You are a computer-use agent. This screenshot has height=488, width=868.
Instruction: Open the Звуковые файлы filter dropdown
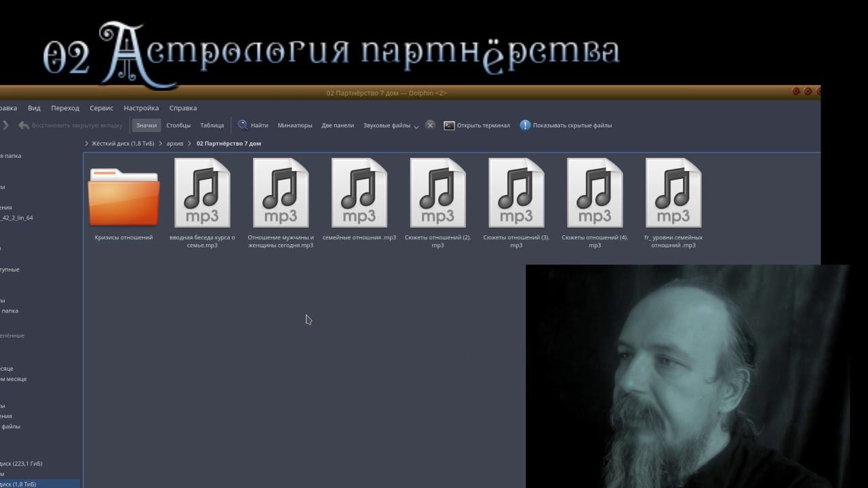391,125
